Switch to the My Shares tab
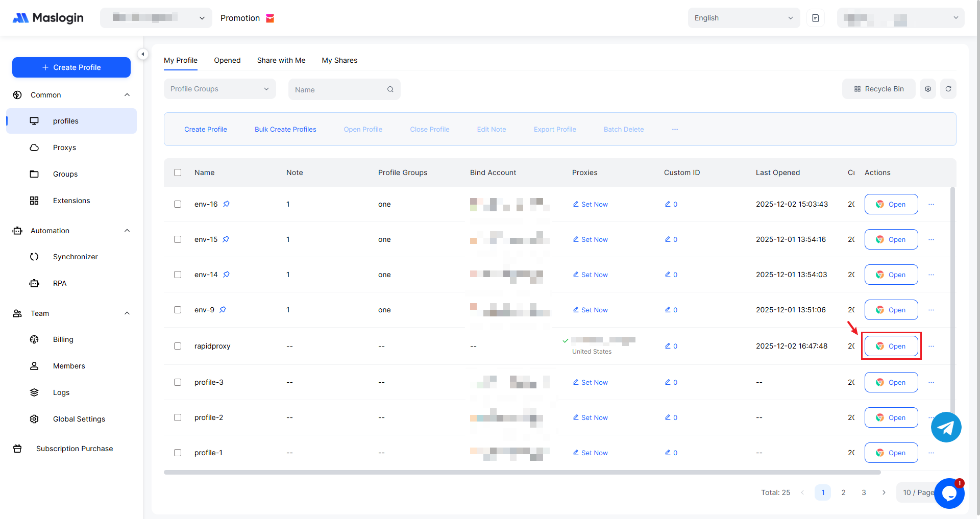The image size is (980, 519). click(339, 60)
